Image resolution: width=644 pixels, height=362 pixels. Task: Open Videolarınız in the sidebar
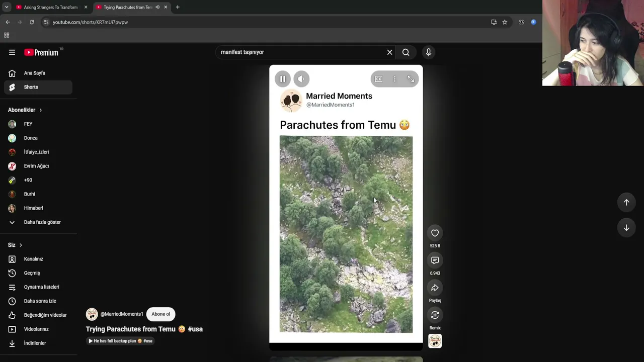tap(38, 329)
